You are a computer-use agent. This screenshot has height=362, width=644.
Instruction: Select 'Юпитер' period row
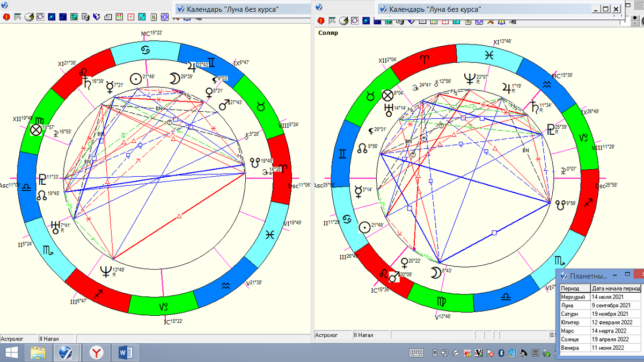click(600, 322)
